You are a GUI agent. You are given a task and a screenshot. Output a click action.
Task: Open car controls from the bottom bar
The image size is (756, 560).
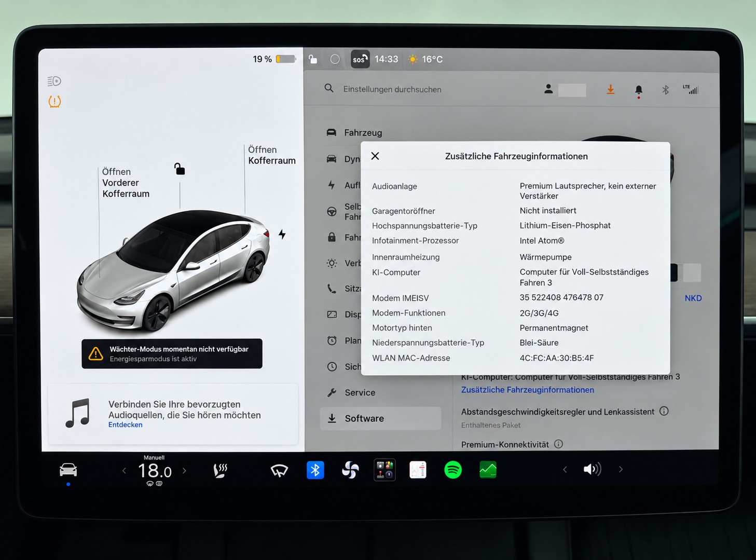point(68,470)
